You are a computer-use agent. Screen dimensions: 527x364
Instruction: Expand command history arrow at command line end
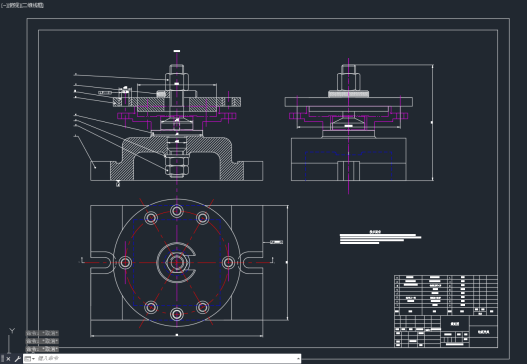[x=298, y=359]
